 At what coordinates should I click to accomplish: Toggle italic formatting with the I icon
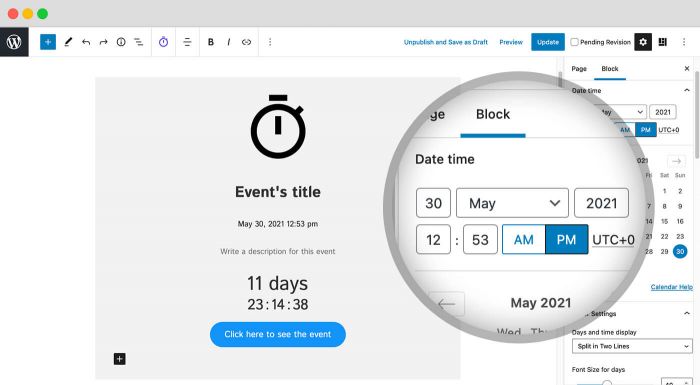click(x=229, y=42)
